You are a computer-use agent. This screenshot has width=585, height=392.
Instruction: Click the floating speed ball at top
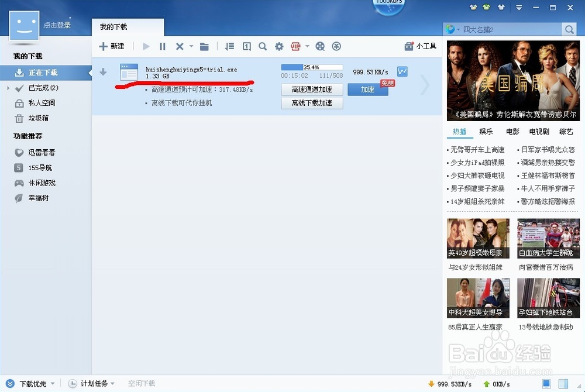coord(389,7)
